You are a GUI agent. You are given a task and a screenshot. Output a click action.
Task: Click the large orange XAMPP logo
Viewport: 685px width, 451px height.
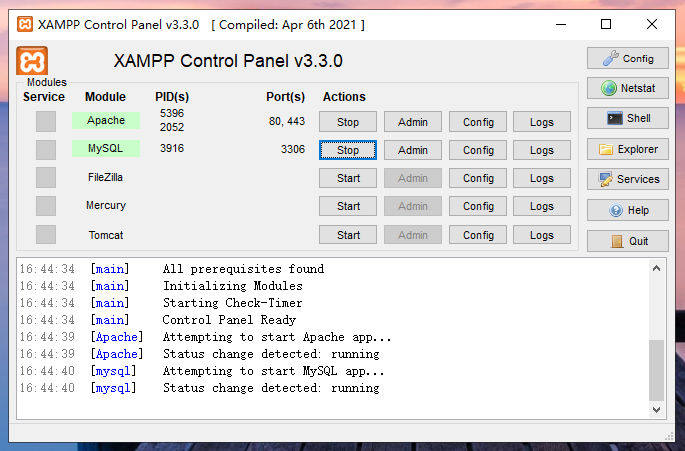click(32, 61)
